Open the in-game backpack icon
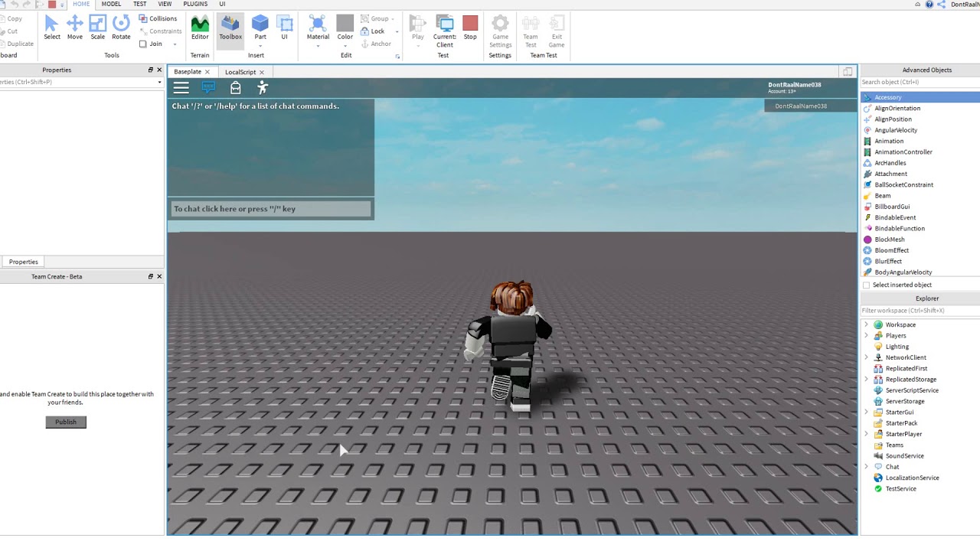980x551 pixels. click(x=235, y=87)
